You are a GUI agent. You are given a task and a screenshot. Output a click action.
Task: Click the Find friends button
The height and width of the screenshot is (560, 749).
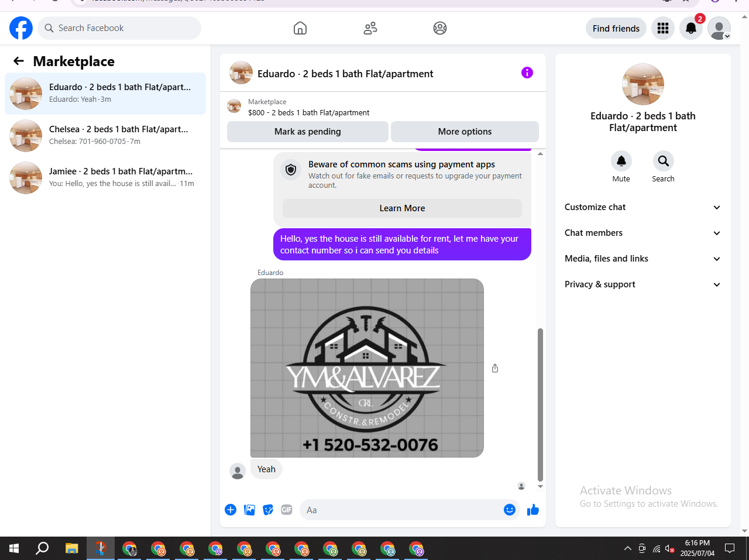point(616,28)
